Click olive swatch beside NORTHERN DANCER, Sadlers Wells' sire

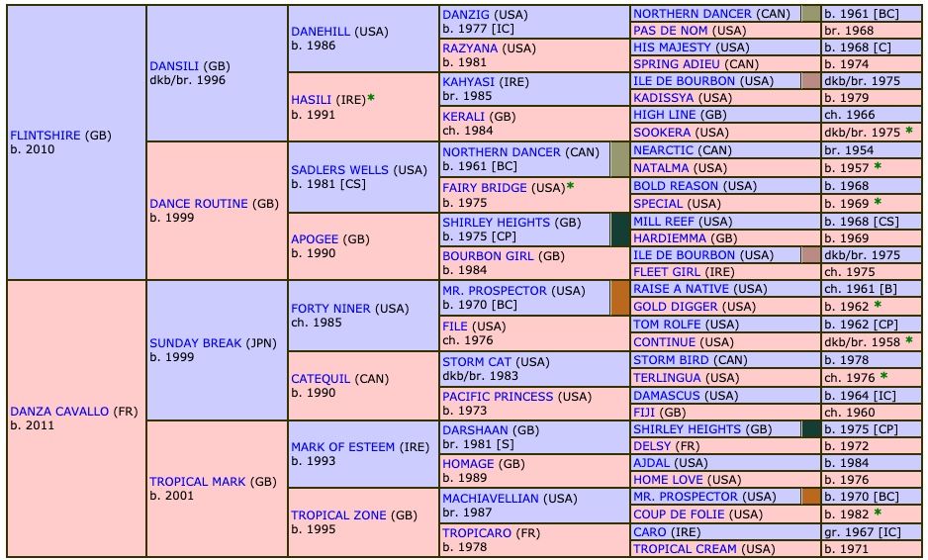point(620,160)
